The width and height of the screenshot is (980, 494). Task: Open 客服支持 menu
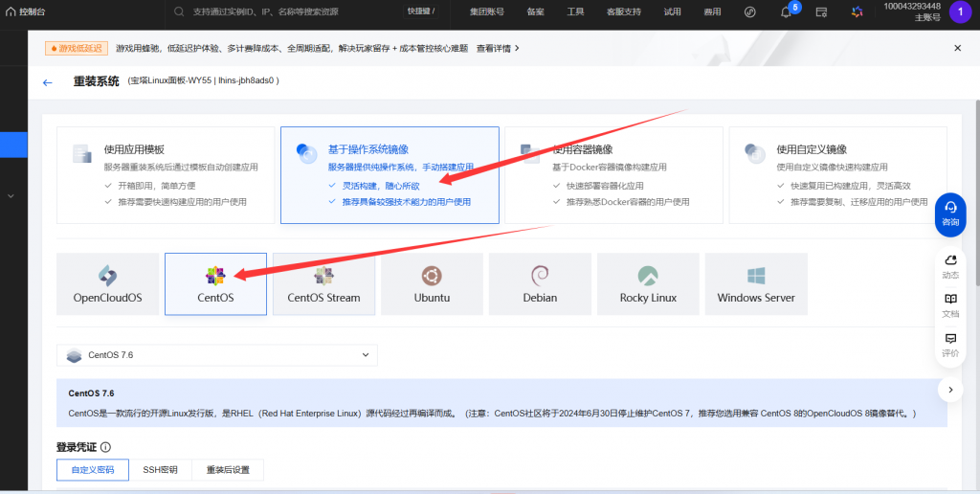pos(624,11)
